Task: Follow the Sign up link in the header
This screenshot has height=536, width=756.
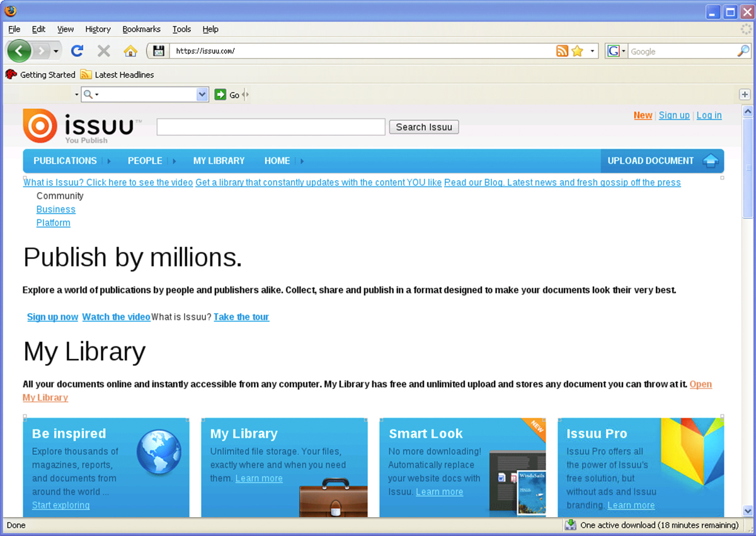Action: coord(674,115)
